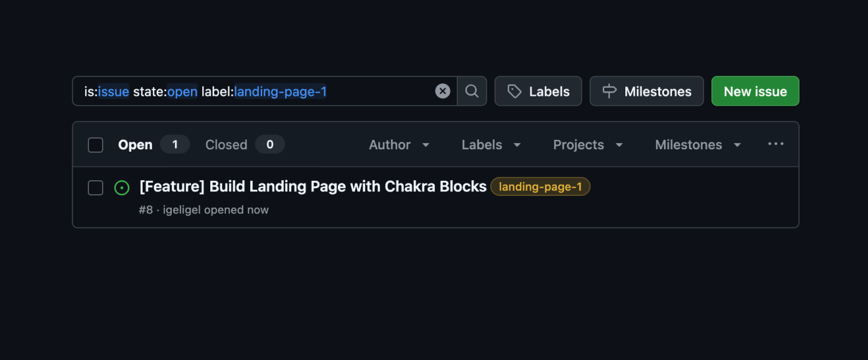This screenshot has height=360, width=868.
Task: Click the New issue button
Action: (755, 91)
